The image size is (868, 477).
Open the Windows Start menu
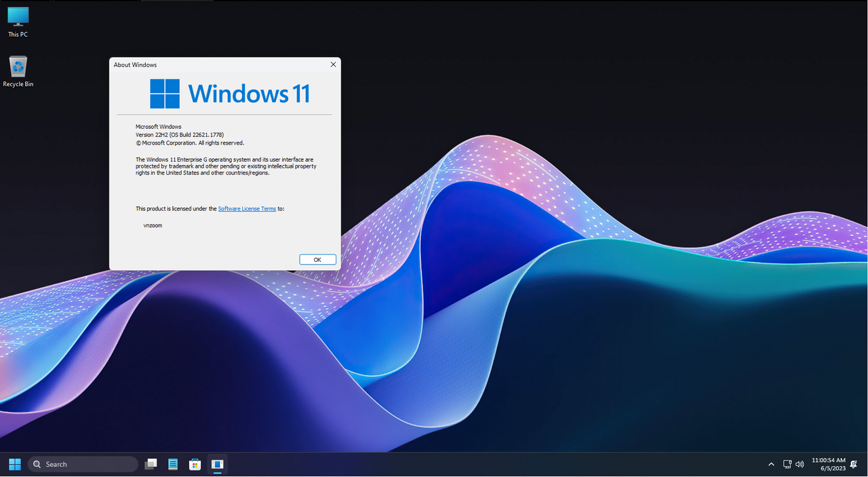(14, 464)
